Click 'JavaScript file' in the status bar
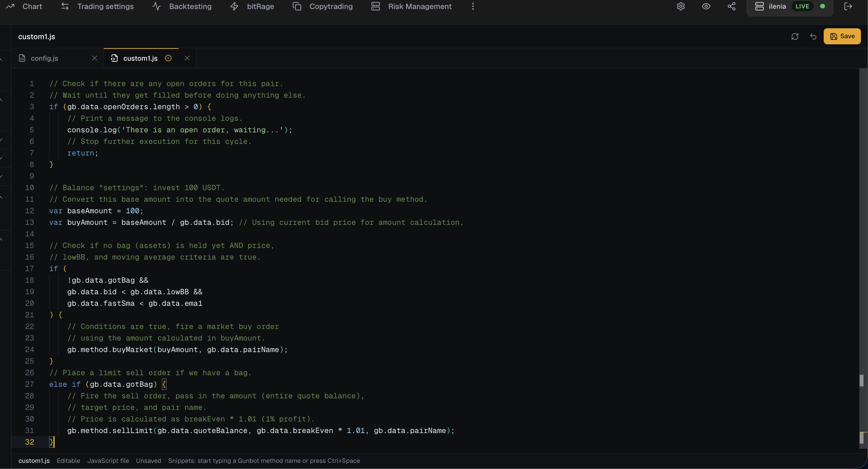Image resolution: width=868 pixels, height=469 pixels. pos(108,461)
